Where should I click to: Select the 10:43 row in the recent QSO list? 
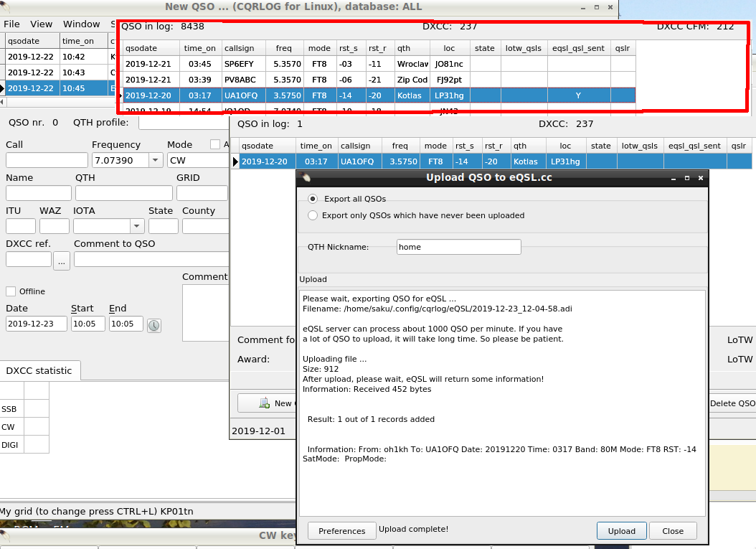(60, 72)
